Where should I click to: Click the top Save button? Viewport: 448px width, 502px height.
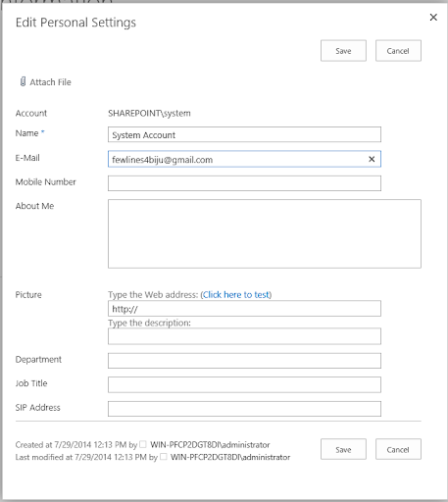pos(343,51)
